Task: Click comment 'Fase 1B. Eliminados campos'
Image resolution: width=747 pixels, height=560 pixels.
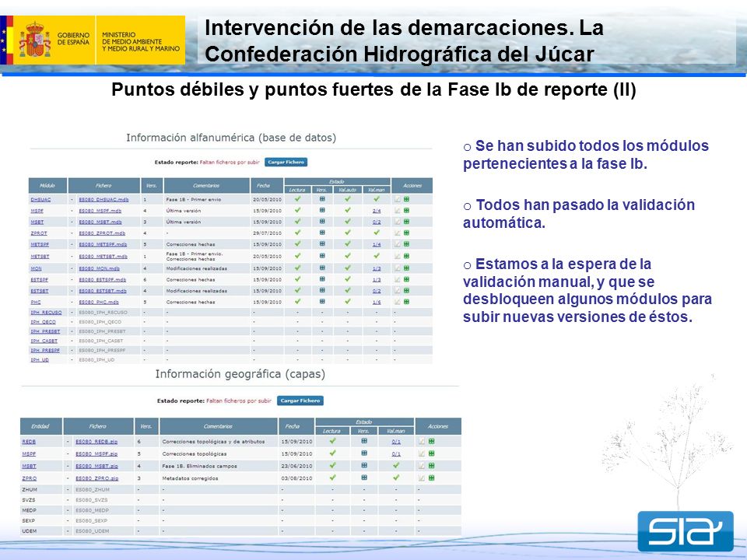Action: (199, 466)
